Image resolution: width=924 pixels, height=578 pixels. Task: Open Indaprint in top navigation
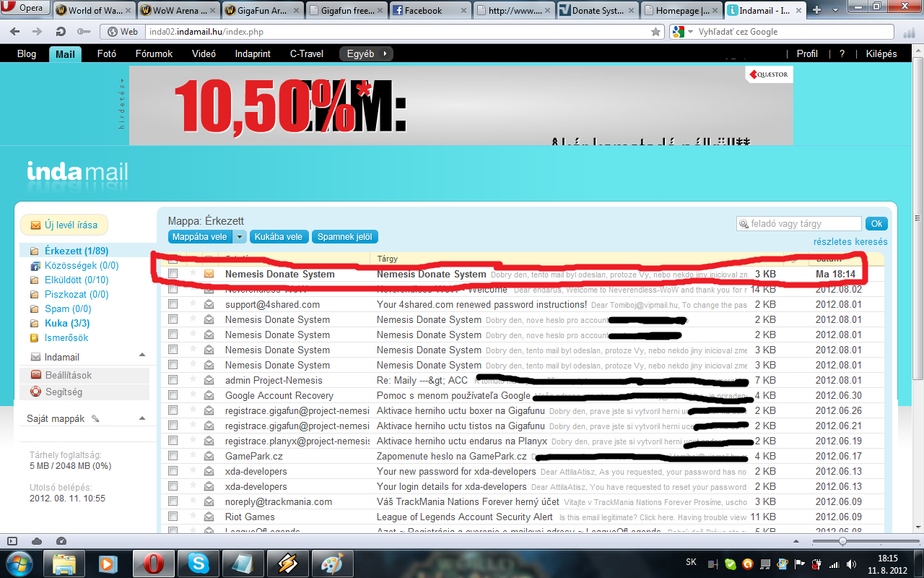coord(253,53)
